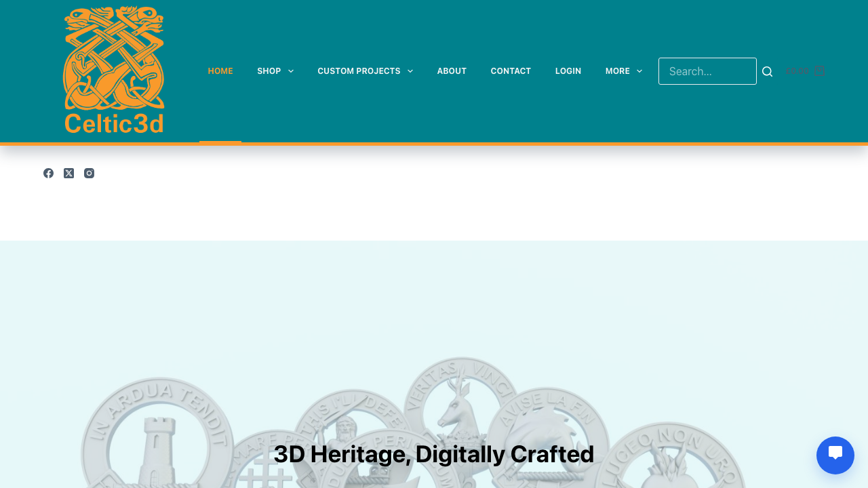Navigate to the CONTACT page
The height and width of the screenshot is (488, 868).
point(511,70)
